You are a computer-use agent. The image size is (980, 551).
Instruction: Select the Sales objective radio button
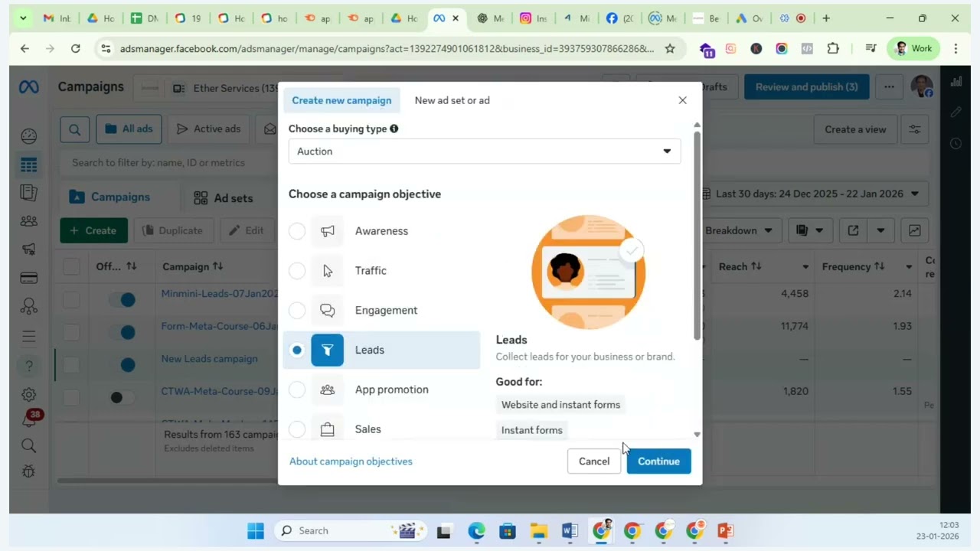click(x=297, y=429)
